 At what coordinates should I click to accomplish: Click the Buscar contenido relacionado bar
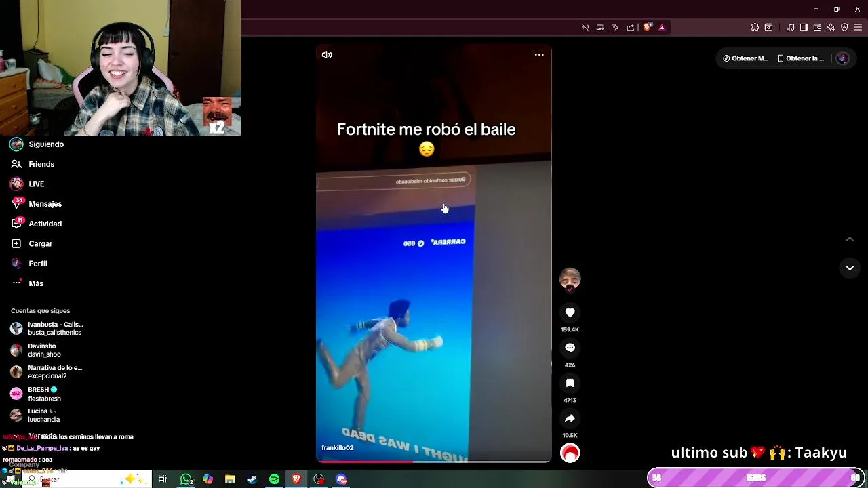point(394,181)
